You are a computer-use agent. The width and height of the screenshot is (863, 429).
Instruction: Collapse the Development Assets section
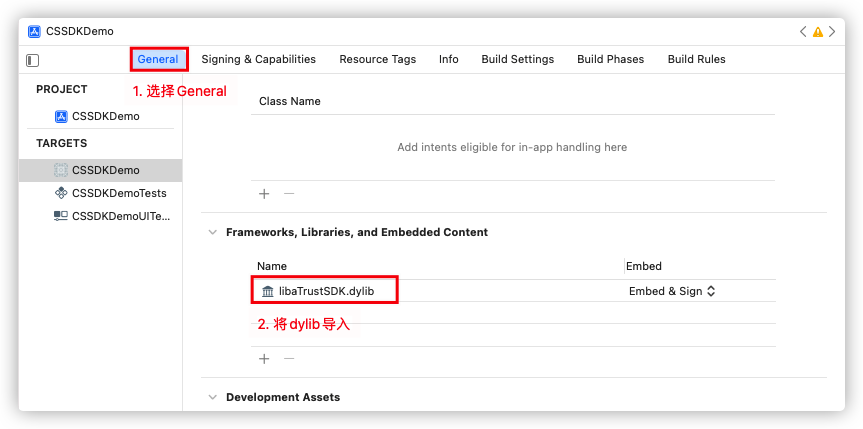[212, 397]
